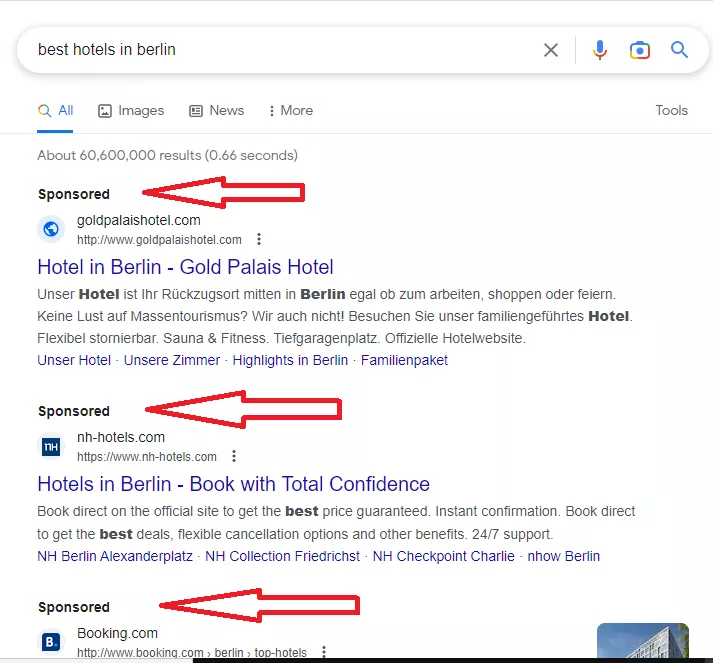Viewport: 713px width, 663px height.
Task: Click the Booking.com hotel building thumbnail
Action: (x=643, y=640)
